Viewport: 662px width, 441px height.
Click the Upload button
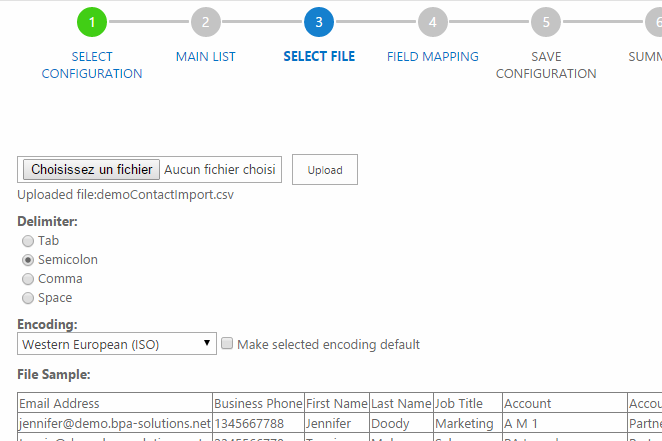point(325,170)
